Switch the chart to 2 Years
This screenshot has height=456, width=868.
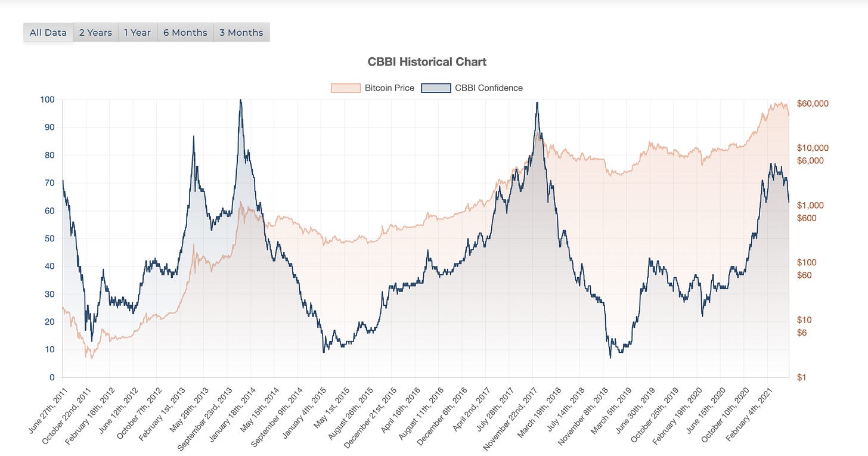95,32
